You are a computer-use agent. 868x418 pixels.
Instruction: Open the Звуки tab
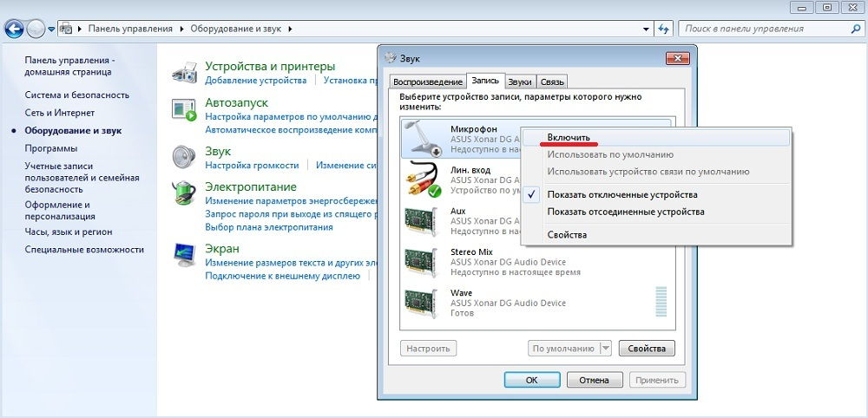click(x=519, y=82)
